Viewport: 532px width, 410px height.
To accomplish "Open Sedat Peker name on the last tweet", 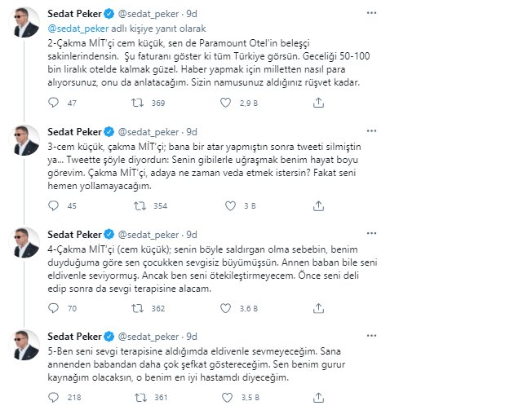I will [x=74, y=337].
